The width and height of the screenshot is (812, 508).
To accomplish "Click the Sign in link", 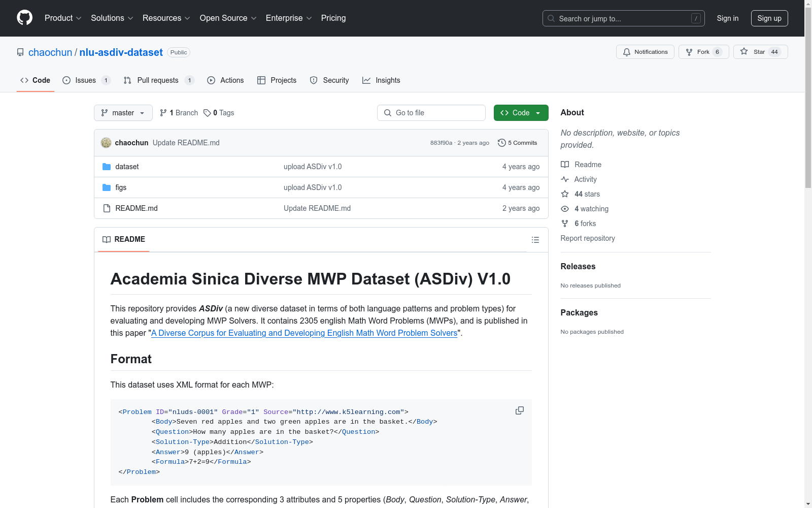I will click(x=728, y=18).
